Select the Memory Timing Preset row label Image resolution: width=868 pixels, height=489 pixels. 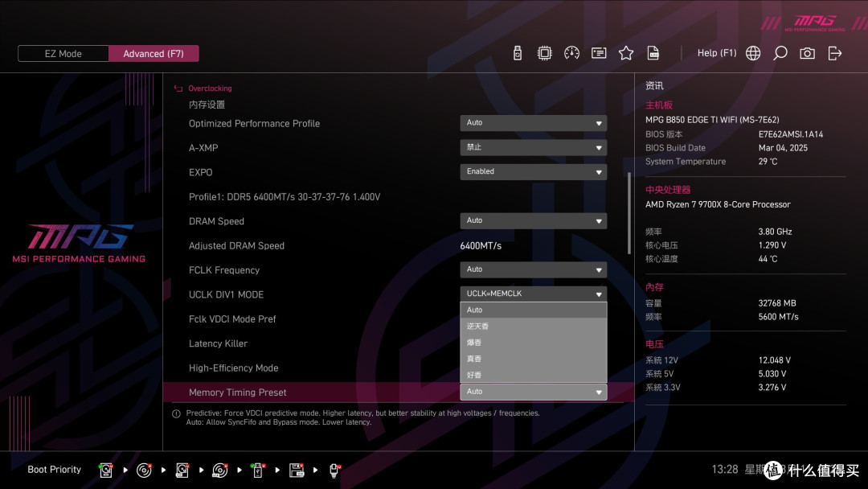[x=237, y=392]
